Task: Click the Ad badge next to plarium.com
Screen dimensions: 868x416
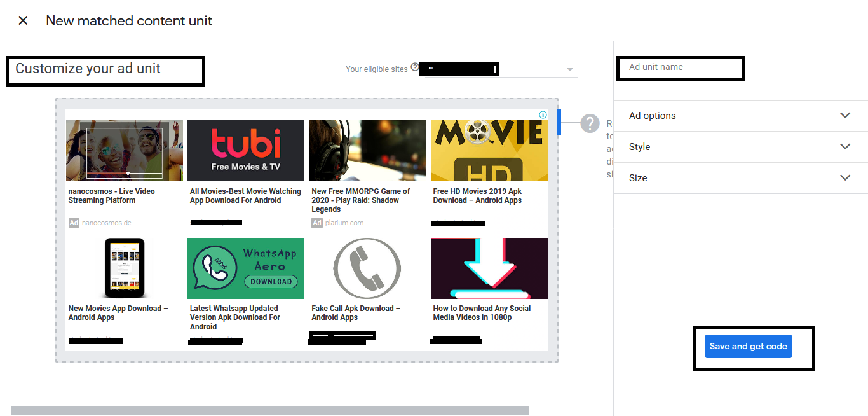Action: (317, 223)
